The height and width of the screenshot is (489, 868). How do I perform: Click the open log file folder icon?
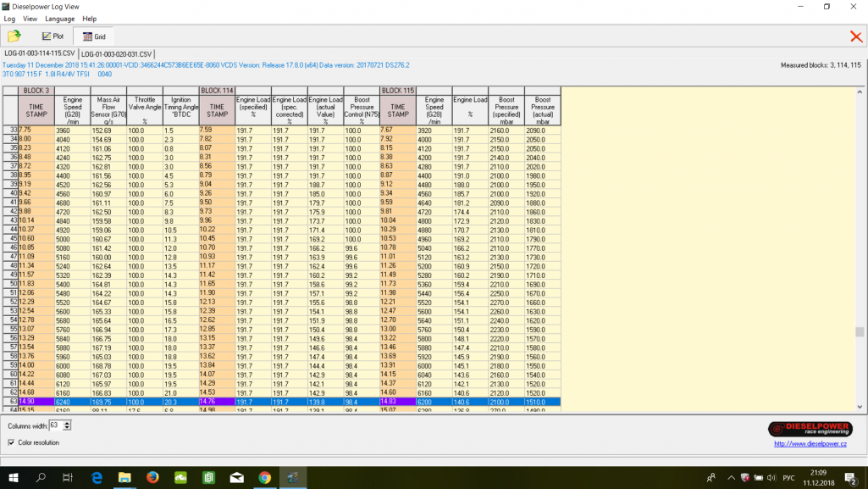tap(14, 36)
